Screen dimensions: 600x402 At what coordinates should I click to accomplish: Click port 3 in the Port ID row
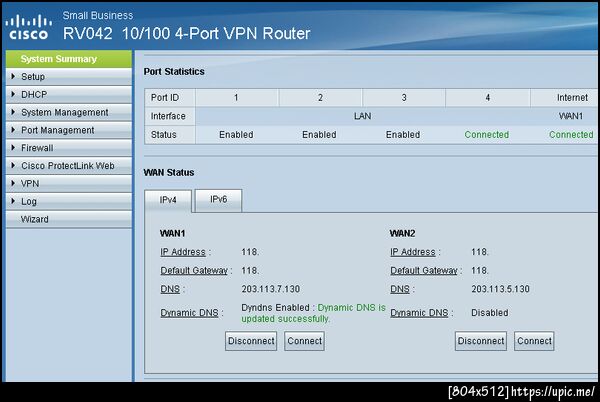[x=404, y=98]
